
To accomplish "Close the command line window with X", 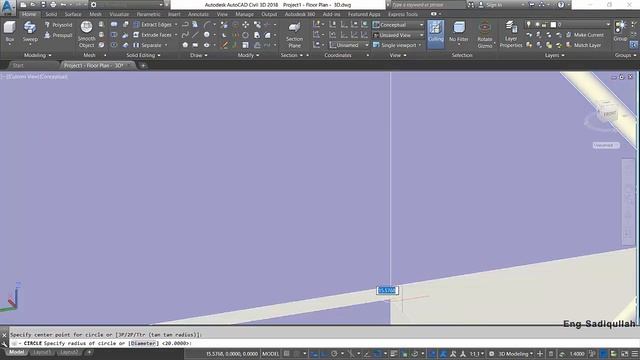I will point(4,335).
